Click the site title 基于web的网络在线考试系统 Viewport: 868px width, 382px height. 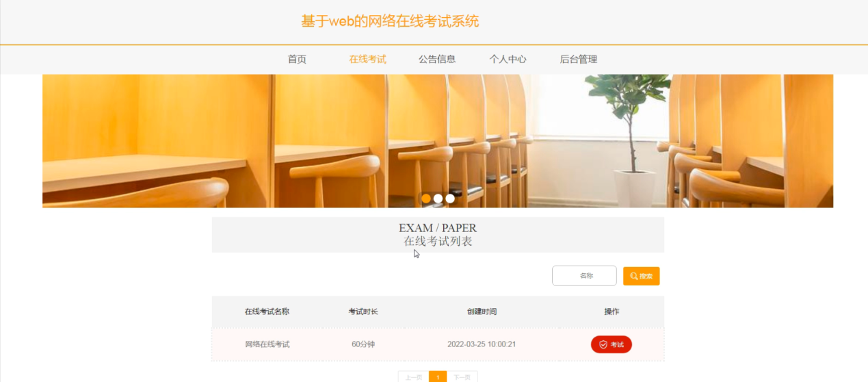click(x=390, y=21)
